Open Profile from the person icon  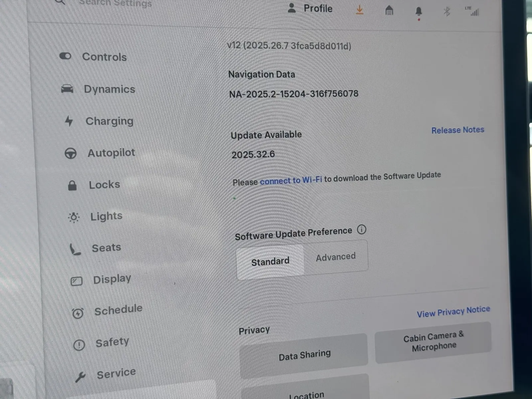(292, 8)
